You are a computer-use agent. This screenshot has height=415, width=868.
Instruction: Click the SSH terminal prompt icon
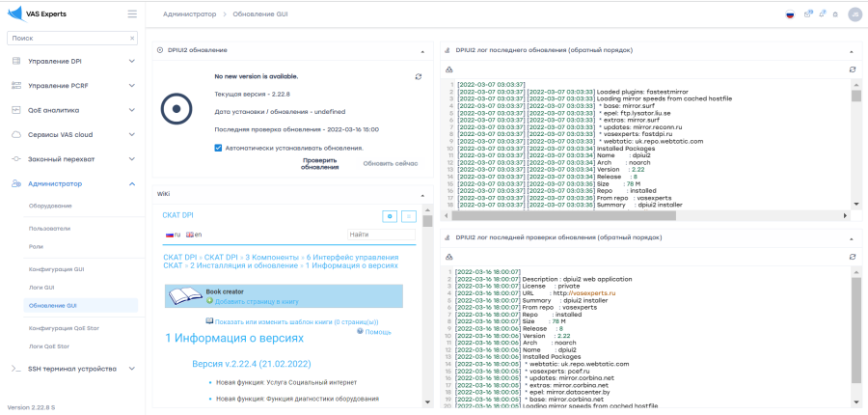(x=16, y=369)
